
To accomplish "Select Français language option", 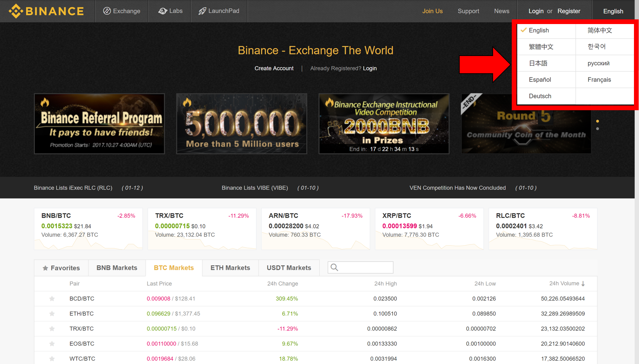I will (x=605, y=80).
